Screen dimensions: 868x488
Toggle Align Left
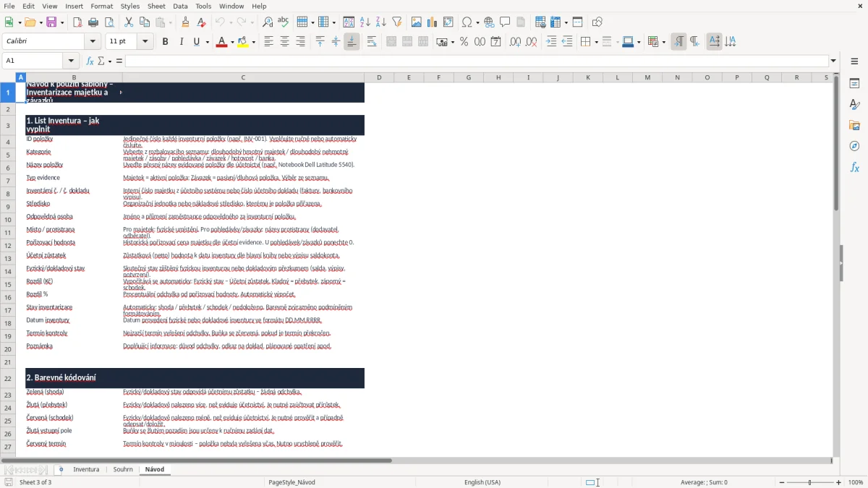click(x=268, y=42)
